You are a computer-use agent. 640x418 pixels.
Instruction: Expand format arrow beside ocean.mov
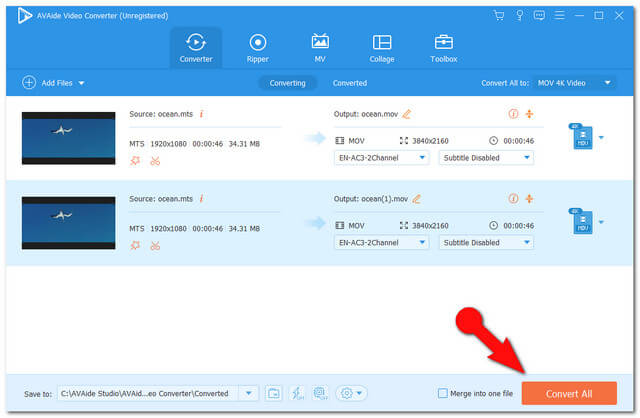pyautogui.click(x=601, y=138)
